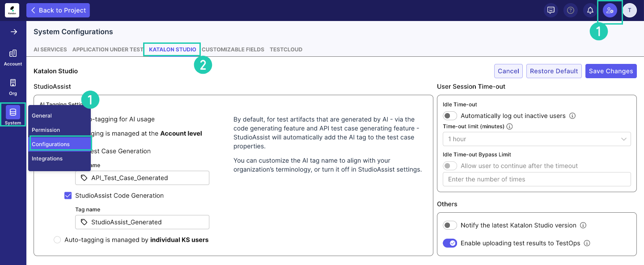Disable uploading test results to TestOps
This screenshot has width=644, height=265.
[x=450, y=243]
